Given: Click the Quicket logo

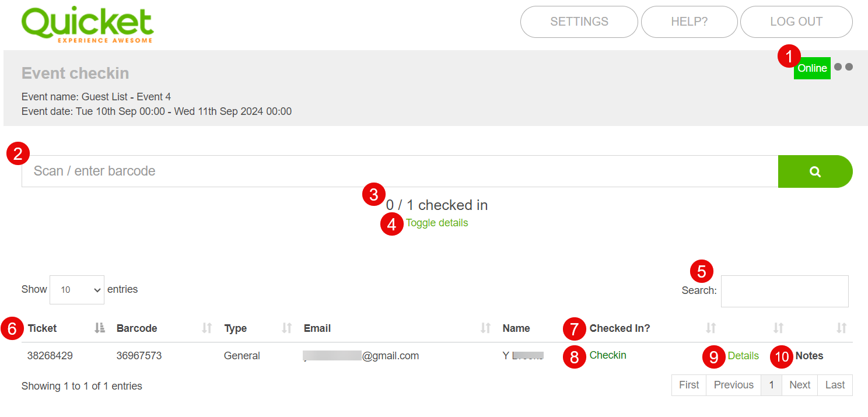Looking at the screenshot, I should point(87,24).
